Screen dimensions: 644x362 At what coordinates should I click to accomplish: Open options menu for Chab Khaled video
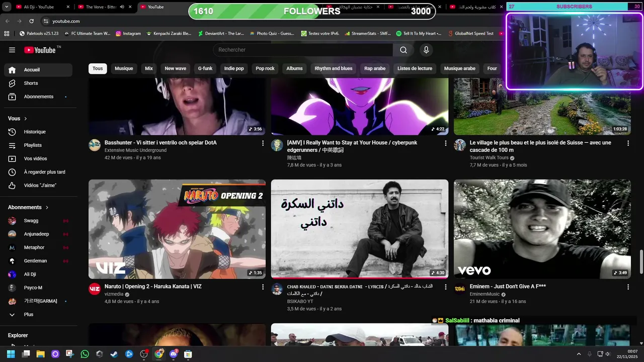tap(445, 287)
